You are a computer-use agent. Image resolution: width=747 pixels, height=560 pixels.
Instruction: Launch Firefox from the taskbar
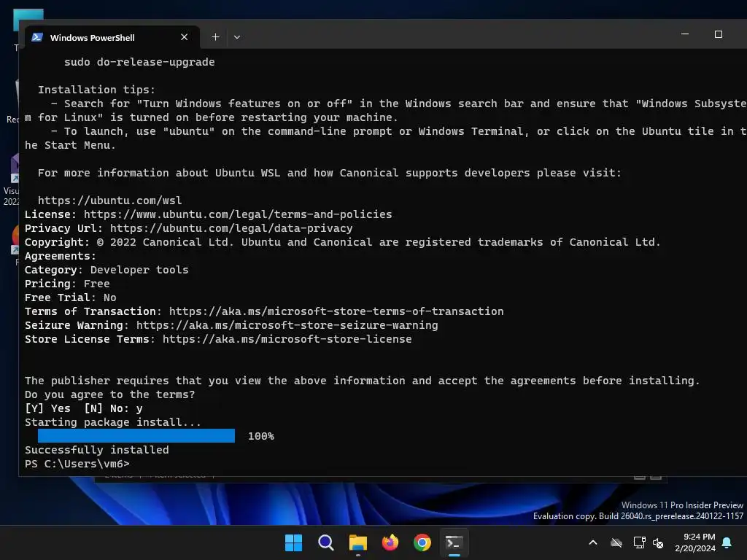tap(390, 542)
